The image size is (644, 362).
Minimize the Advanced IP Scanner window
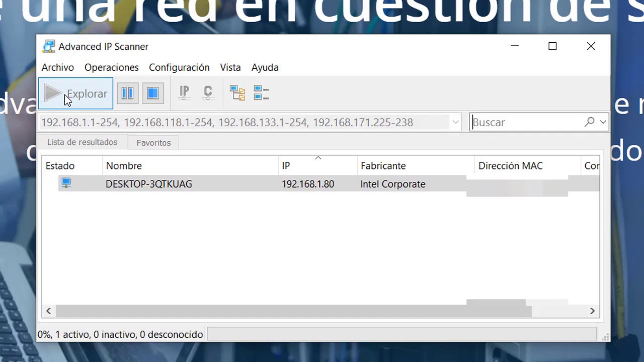[515, 46]
